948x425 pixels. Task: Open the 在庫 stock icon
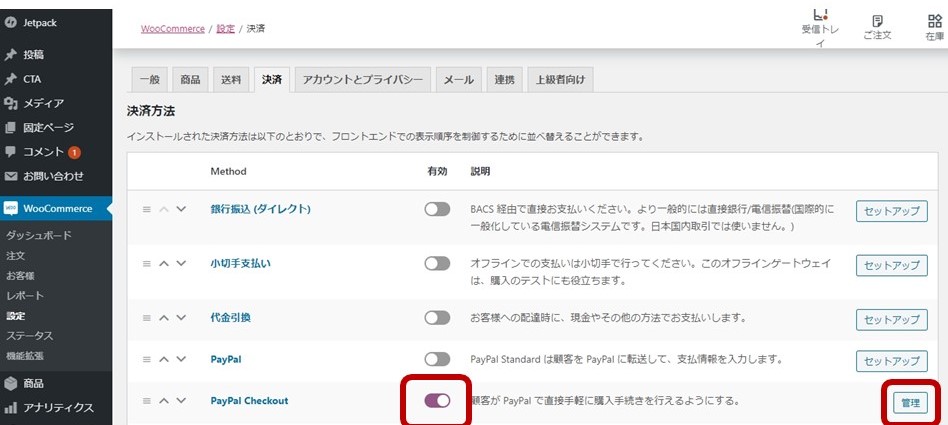tap(935, 21)
